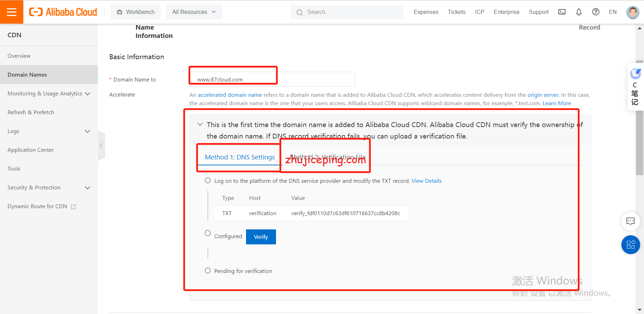Click the Workbench home icon

(120, 12)
